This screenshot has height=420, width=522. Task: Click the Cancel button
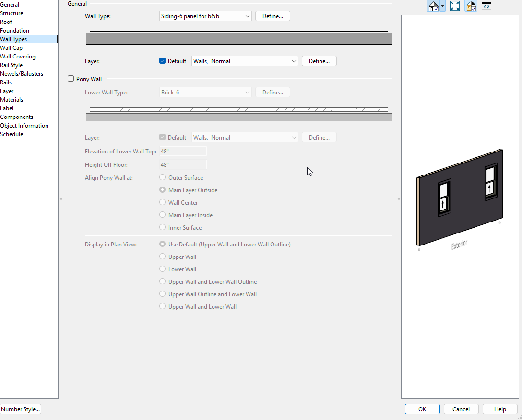[x=461, y=409]
